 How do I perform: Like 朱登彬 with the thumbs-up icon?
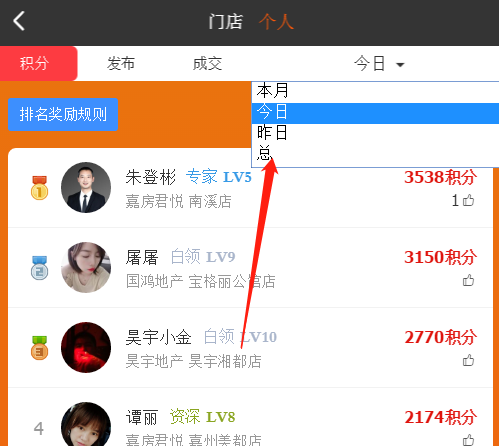[468, 200]
